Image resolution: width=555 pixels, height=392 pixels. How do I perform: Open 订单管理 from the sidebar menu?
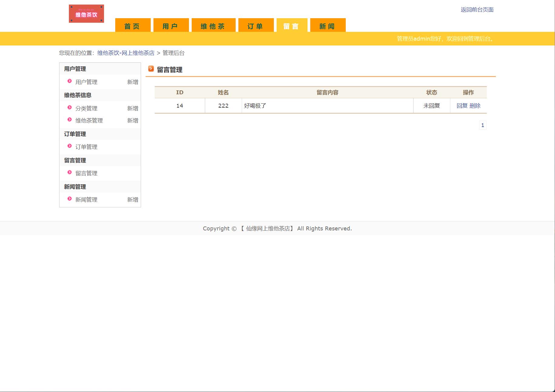pos(87,146)
